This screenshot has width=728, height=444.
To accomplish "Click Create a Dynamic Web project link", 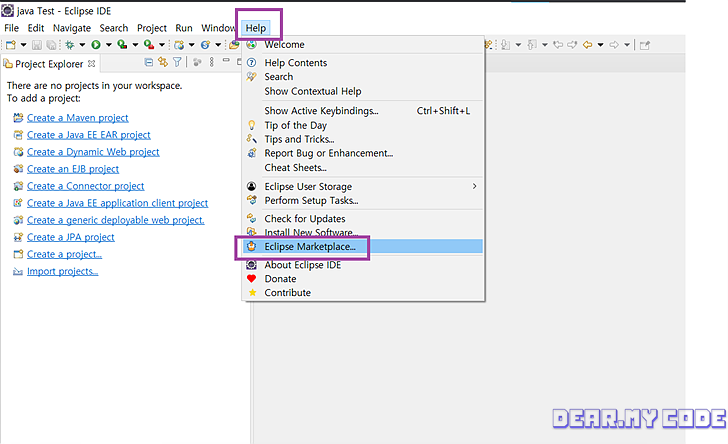I will [x=93, y=152].
